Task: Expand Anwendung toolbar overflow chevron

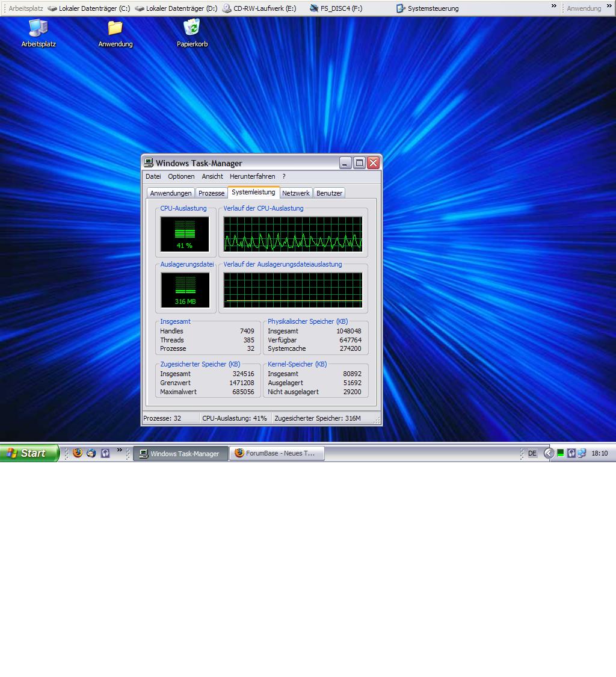Action: pos(609,5)
